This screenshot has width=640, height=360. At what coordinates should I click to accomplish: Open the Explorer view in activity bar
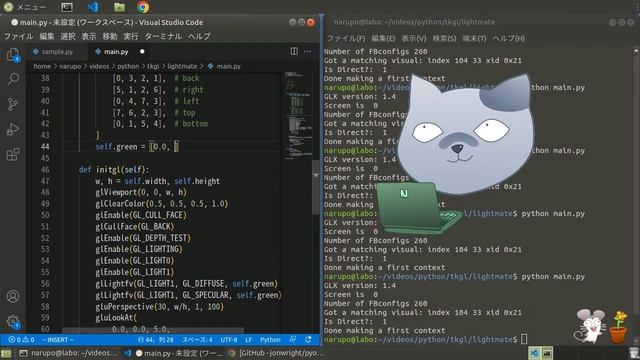pyautogui.click(x=13, y=55)
